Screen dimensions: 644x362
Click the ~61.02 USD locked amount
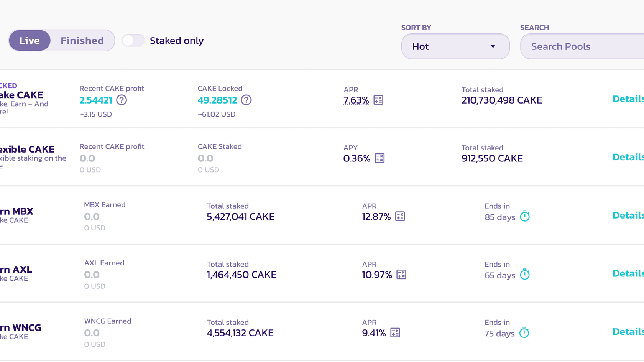[x=217, y=114]
